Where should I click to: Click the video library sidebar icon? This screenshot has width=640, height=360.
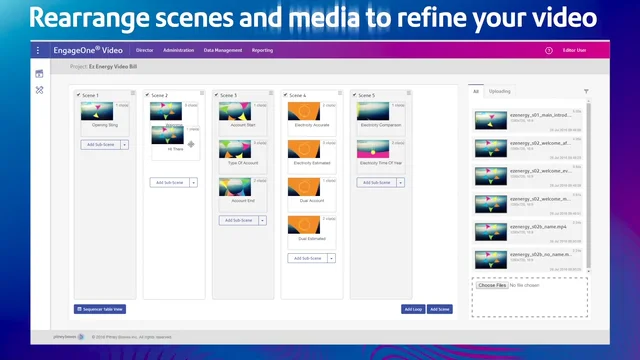(39, 74)
